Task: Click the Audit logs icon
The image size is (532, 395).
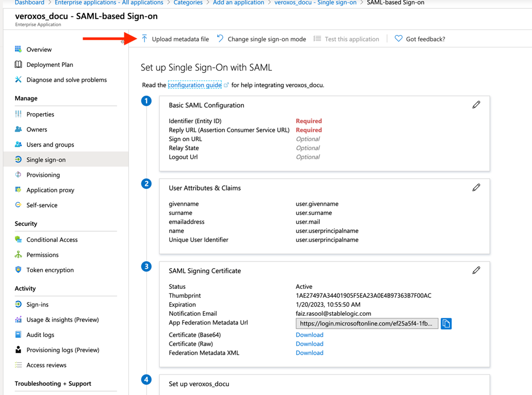Action: [x=18, y=335]
